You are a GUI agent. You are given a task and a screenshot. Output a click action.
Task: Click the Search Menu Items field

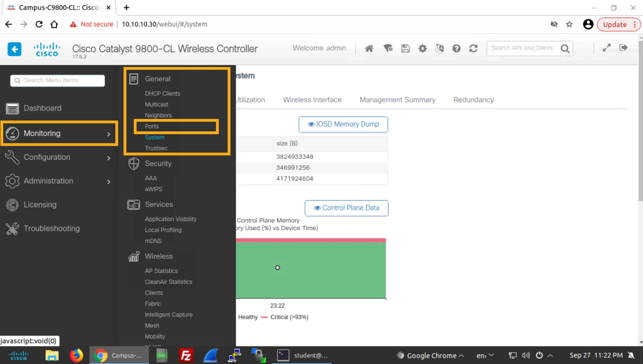pyautogui.click(x=58, y=80)
